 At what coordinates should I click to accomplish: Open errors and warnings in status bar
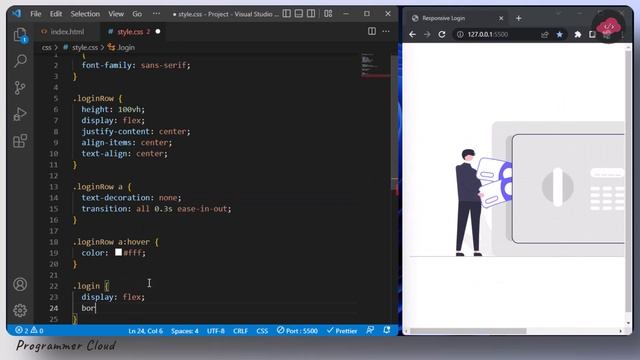(x=29, y=330)
